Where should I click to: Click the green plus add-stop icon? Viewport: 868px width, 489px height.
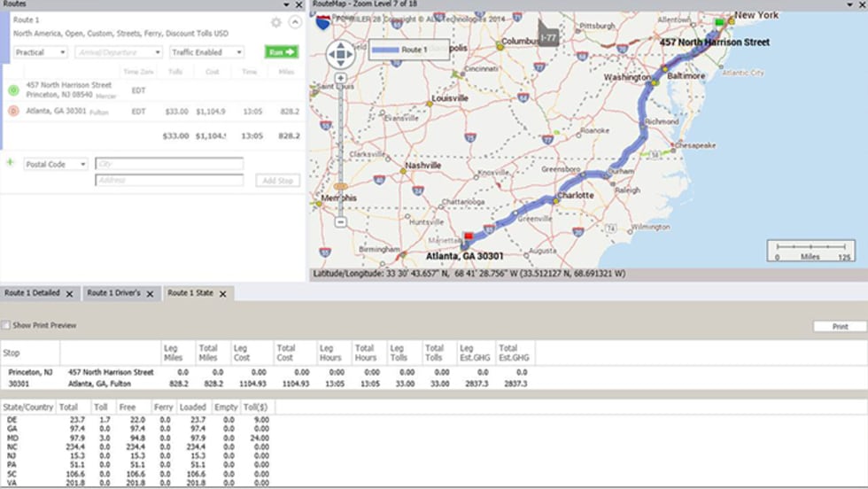[x=11, y=163]
